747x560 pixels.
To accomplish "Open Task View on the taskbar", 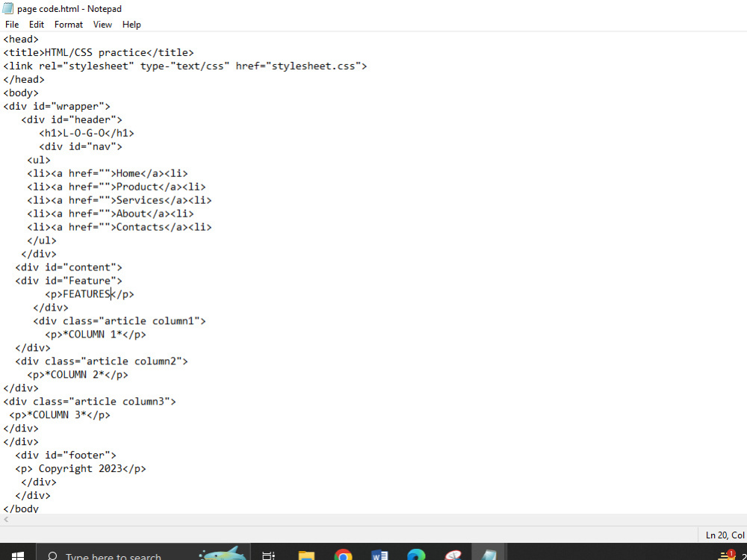I will tap(269, 556).
